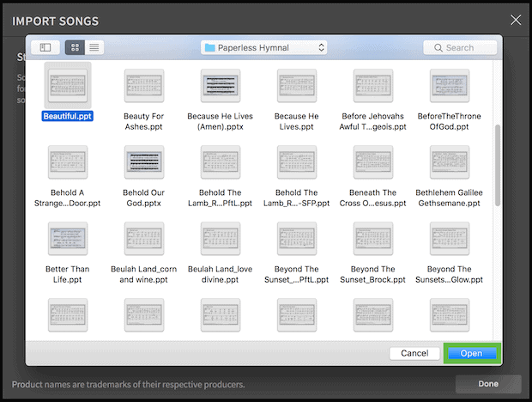Select Because He Lives (Amen).pptx icon

221,84
